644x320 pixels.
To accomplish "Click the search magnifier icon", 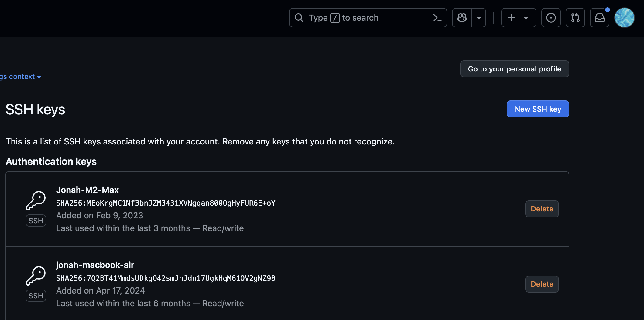I will coord(299,18).
